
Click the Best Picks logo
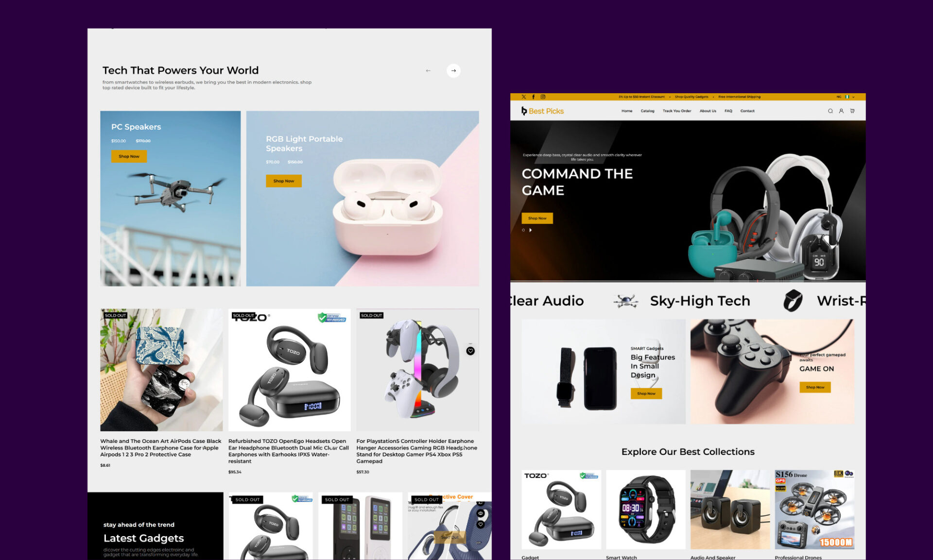coord(542,111)
